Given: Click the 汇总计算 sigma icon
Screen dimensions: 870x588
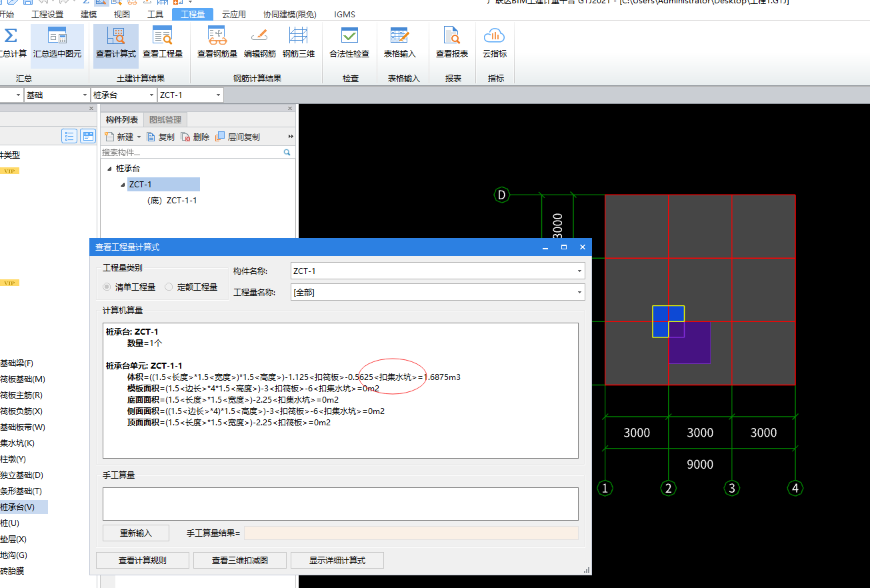Looking at the screenshot, I should click(11, 36).
